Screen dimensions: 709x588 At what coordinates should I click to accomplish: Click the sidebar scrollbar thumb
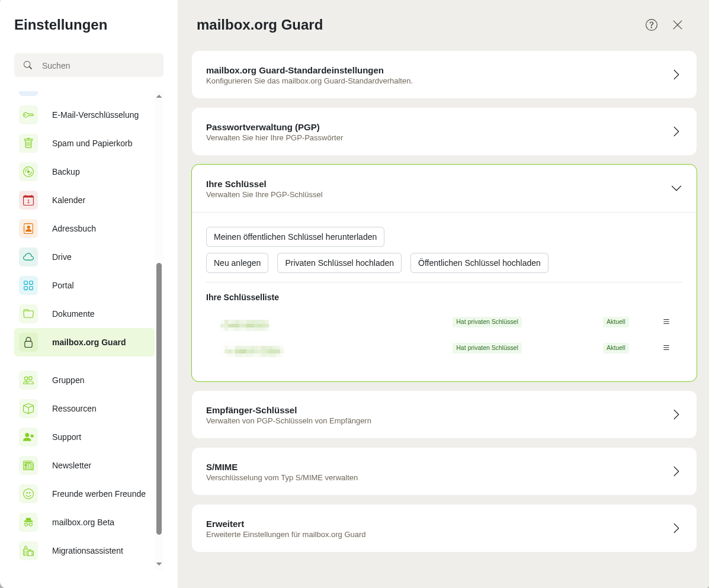coord(159,399)
